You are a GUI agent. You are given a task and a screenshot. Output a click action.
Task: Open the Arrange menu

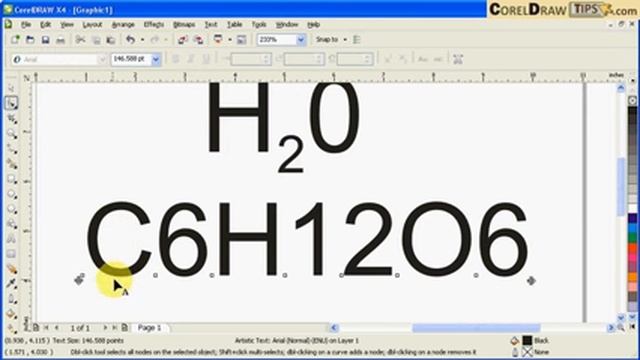[x=123, y=24]
